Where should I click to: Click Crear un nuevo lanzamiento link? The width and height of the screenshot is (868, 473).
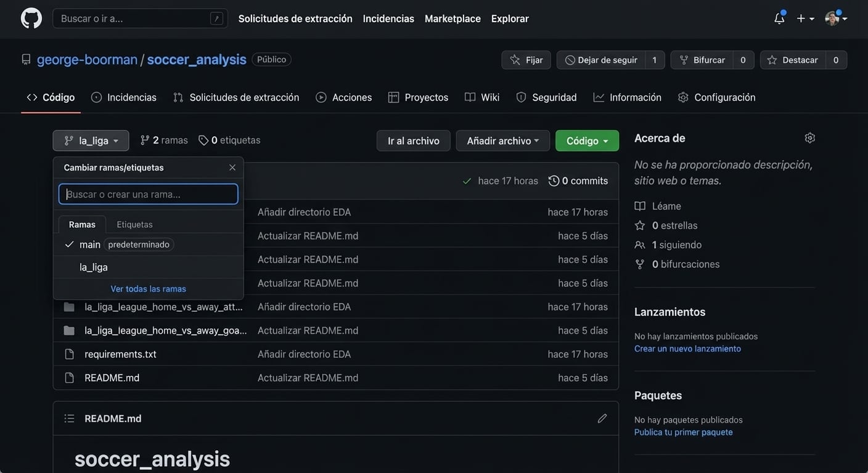pyautogui.click(x=687, y=349)
